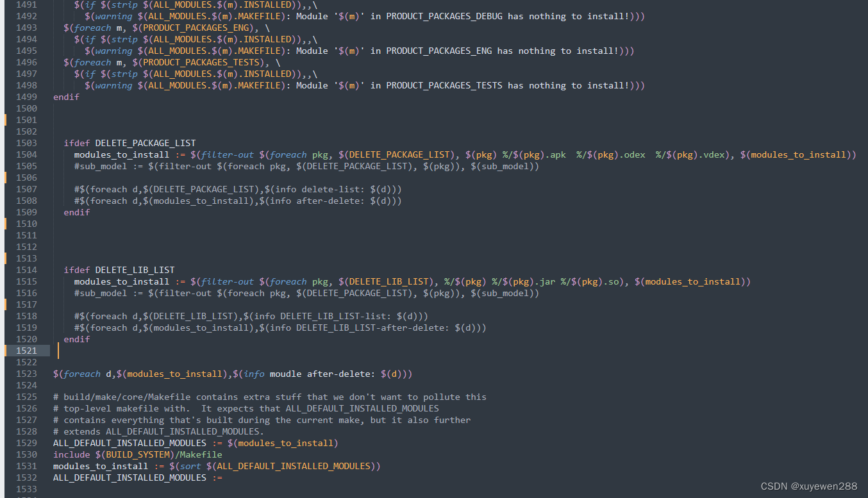Click line number 1491 in the gutter
This screenshot has width=868, height=498.
(x=26, y=4)
